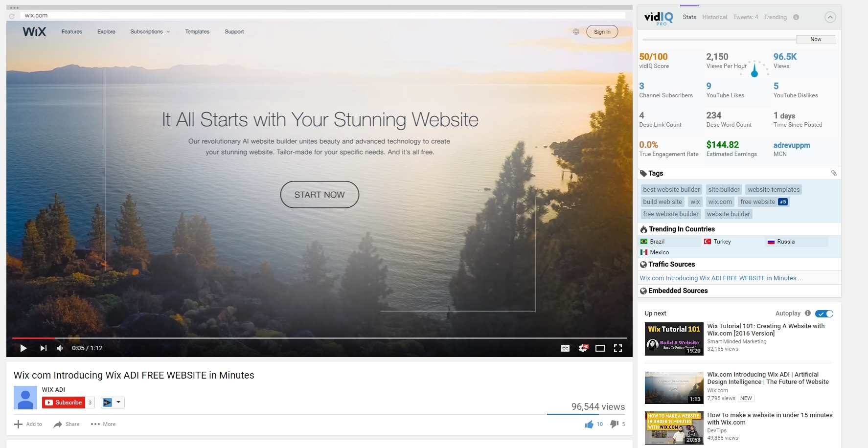868x448 pixels.
Task: Click the Share arrow icon below video
Action: [x=58, y=424]
